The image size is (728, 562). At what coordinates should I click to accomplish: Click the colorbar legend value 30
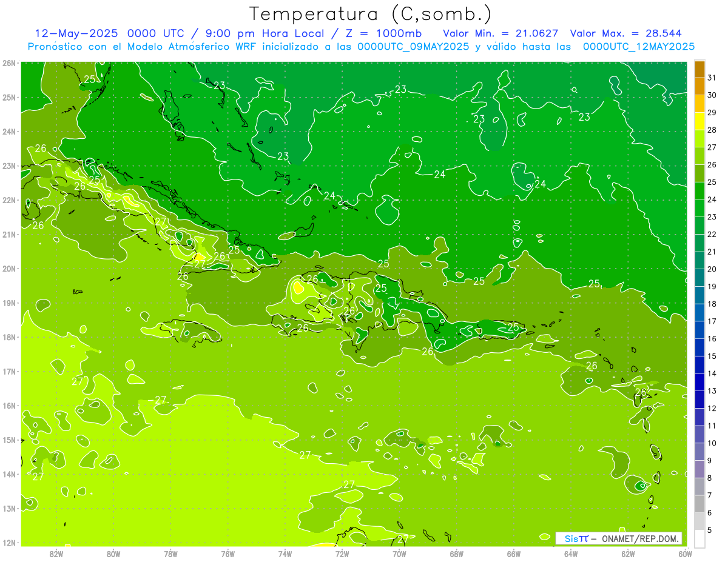[712, 95]
